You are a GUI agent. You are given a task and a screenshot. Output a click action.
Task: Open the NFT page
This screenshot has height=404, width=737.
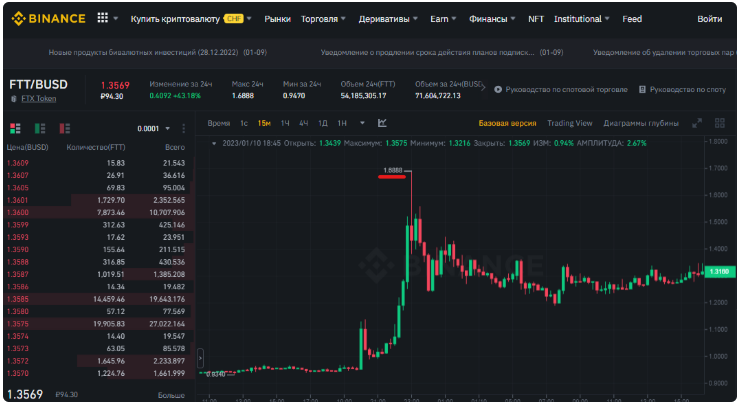536,19
